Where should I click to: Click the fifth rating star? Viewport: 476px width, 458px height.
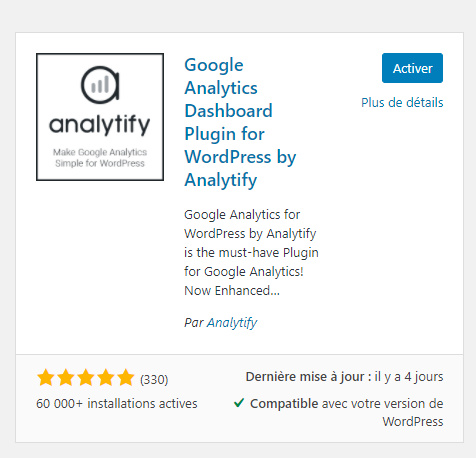coord(126,378)
